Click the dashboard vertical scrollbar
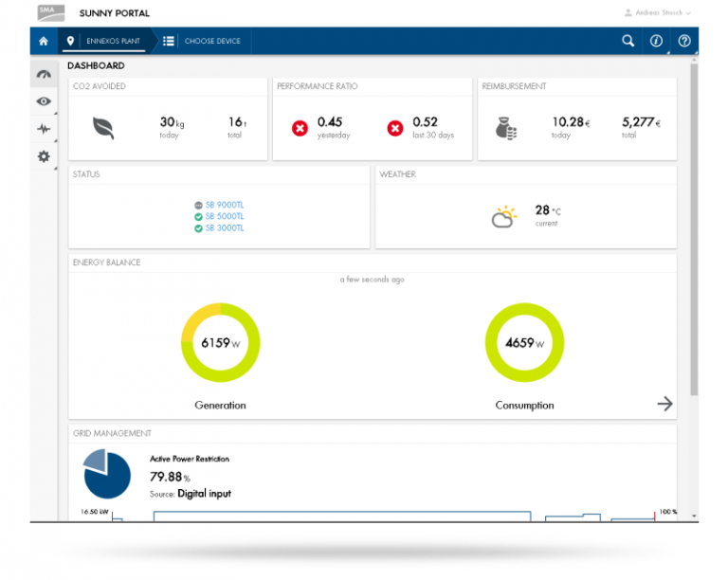The width and height of the screenshot is (728, 580). coord(694,229)
